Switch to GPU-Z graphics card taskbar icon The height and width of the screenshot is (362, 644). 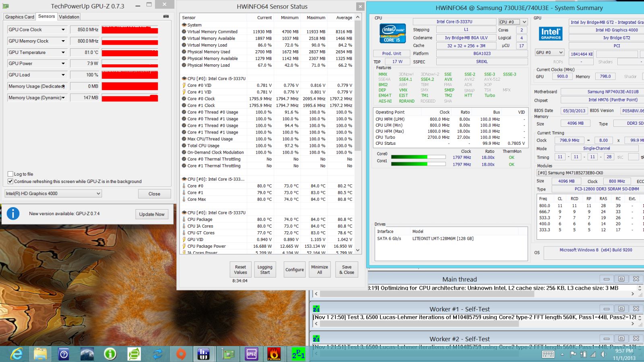(x=228, y=354)
